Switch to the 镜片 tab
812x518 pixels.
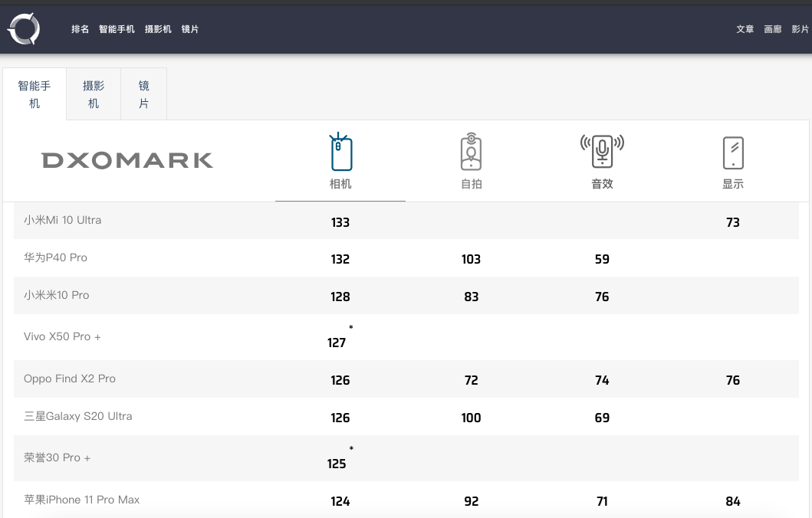tap(143, 94)
